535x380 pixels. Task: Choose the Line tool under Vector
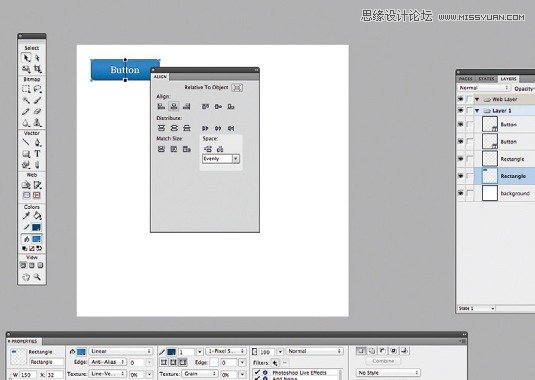[x=26, y=142]
